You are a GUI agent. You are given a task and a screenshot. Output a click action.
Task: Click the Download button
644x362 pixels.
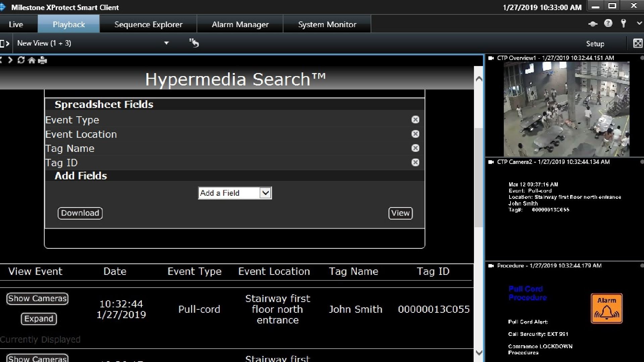[80, 213]
